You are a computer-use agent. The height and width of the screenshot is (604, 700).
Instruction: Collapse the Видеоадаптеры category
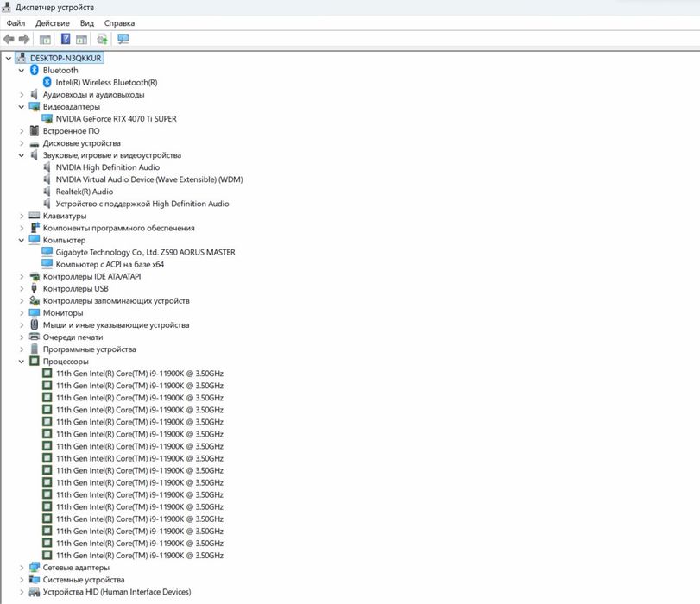[22, 107]
